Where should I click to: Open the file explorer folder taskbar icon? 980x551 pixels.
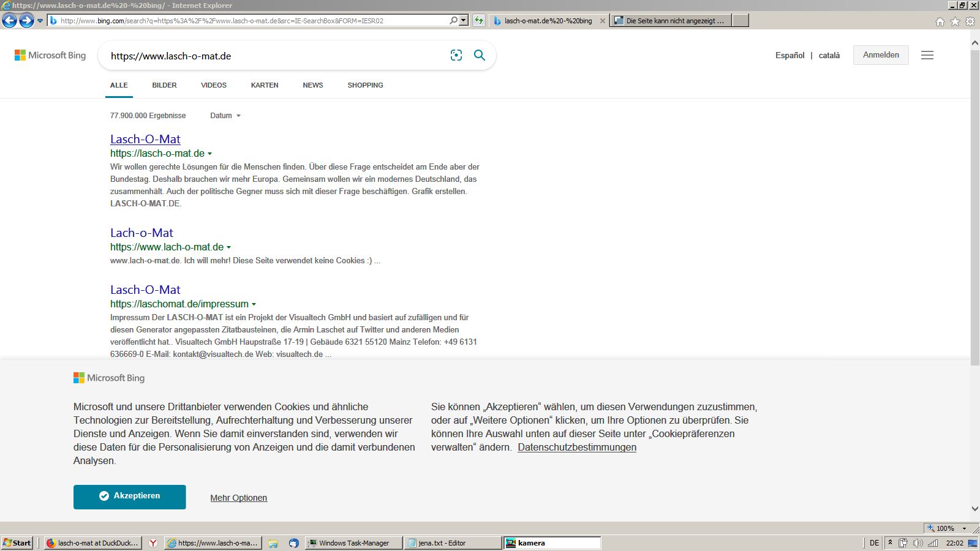273,543
